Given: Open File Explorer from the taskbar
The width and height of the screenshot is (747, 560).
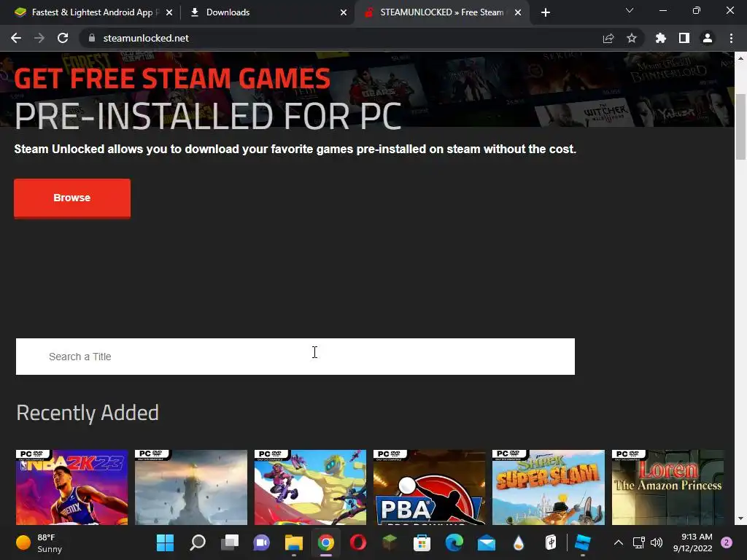Looking at the screenshot, I should [294, 542].
